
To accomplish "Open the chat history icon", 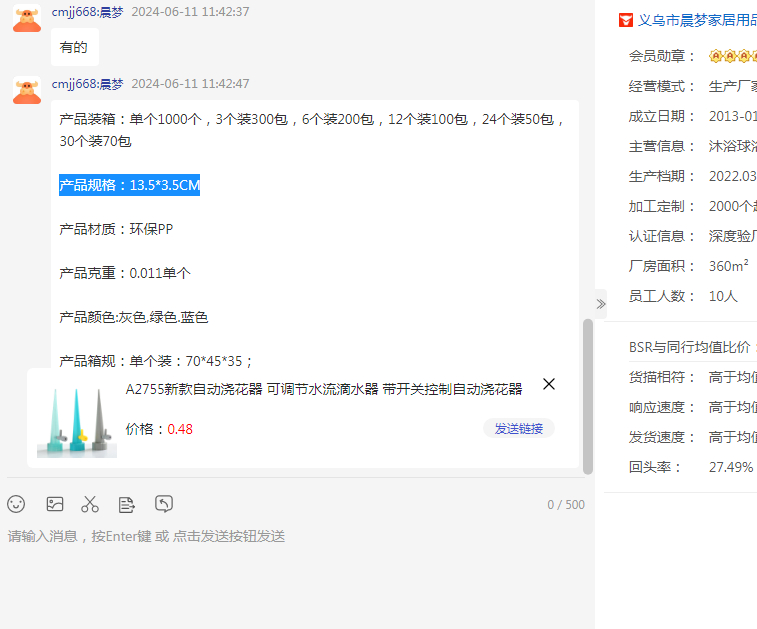I will (x=164, y=503).
